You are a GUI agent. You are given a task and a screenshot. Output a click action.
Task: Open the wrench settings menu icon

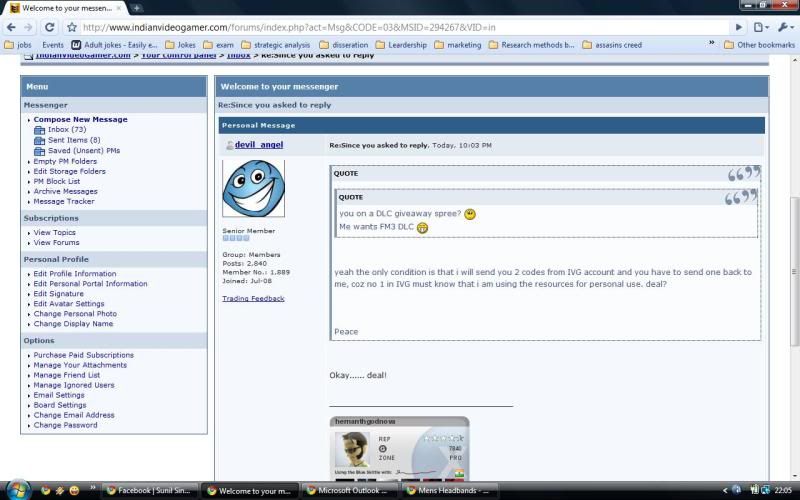click(786, 27)
